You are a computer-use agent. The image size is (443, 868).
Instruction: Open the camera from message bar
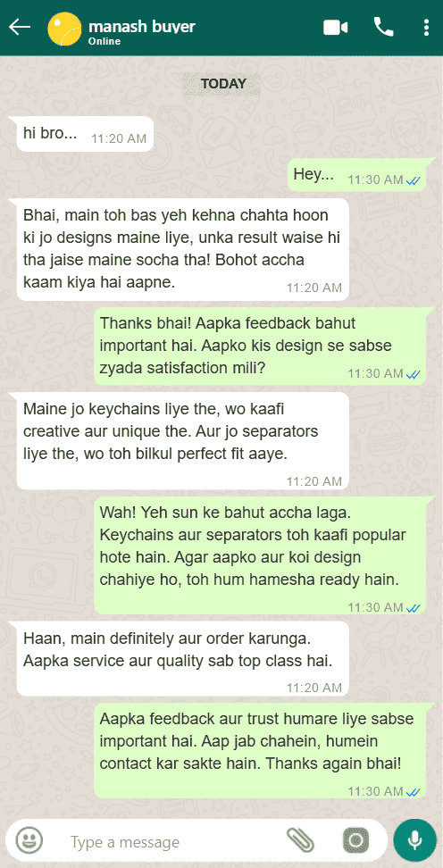click(x=356, y=841)
